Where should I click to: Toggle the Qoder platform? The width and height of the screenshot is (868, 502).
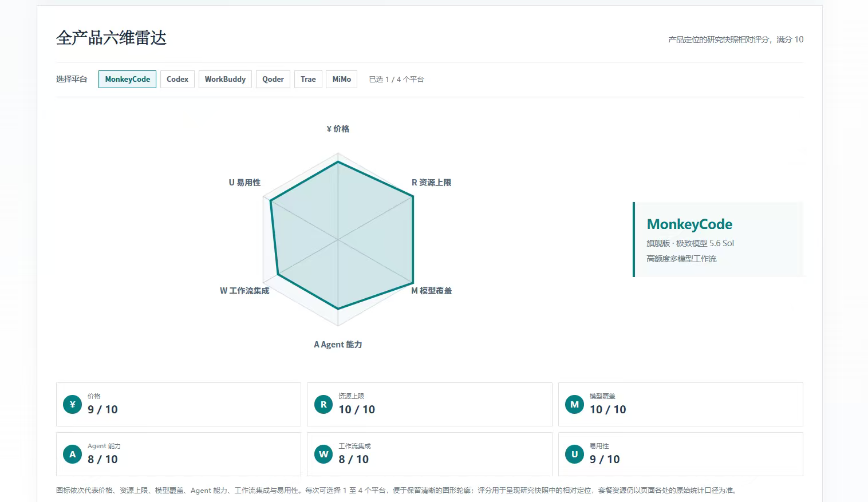(273, 79)
